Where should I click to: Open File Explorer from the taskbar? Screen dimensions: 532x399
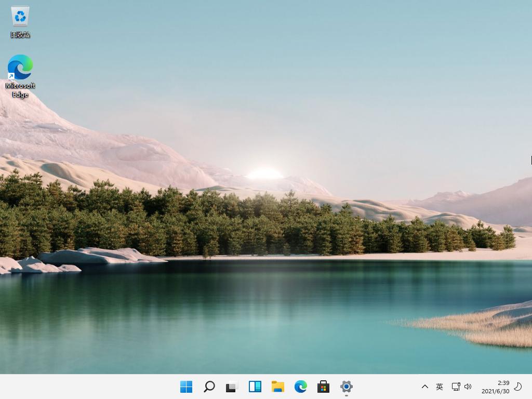tap(277, 387)
